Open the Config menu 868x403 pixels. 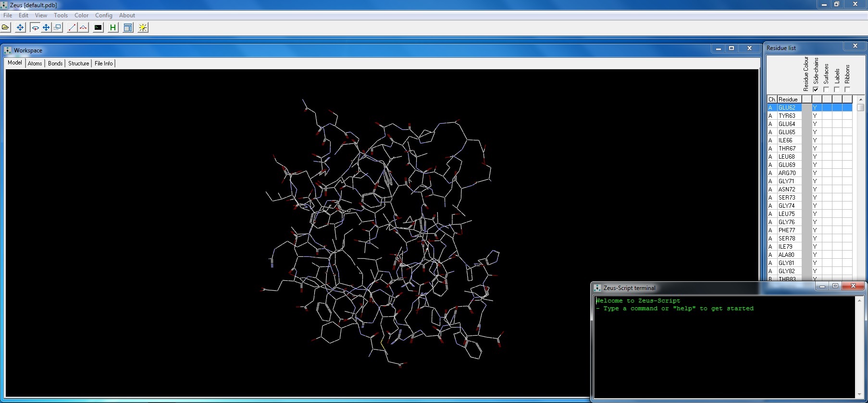tap(103, 15)
